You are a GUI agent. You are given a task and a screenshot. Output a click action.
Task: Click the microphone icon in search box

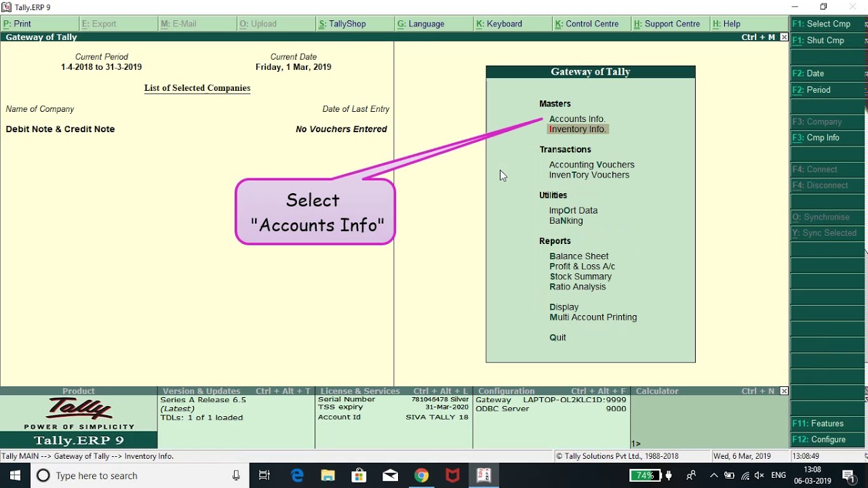236,476
